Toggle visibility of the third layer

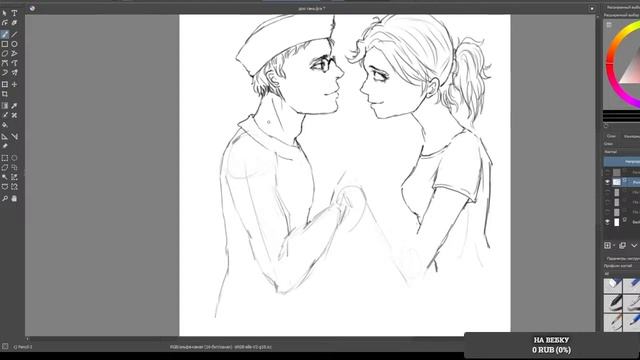[607, 192]
